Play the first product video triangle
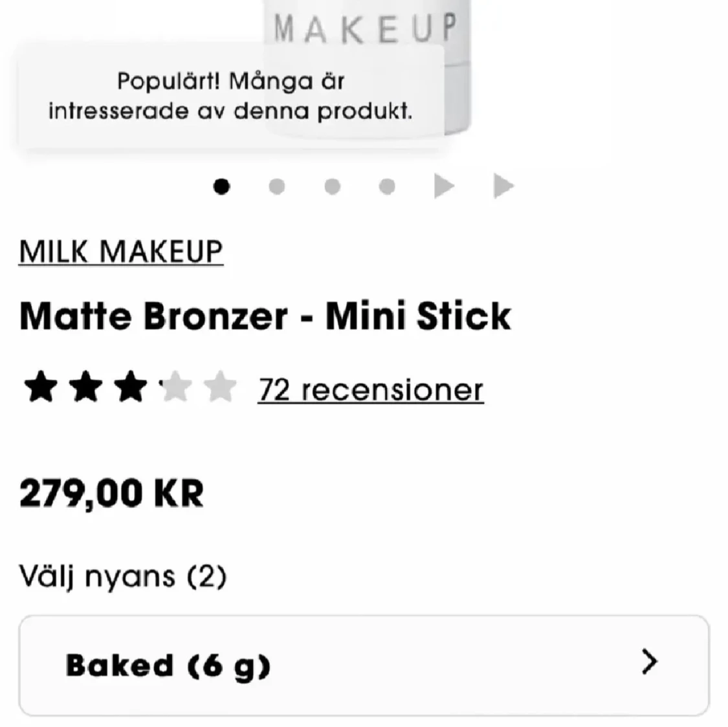The height and width of the screenshot is (727, 728). 444,186
